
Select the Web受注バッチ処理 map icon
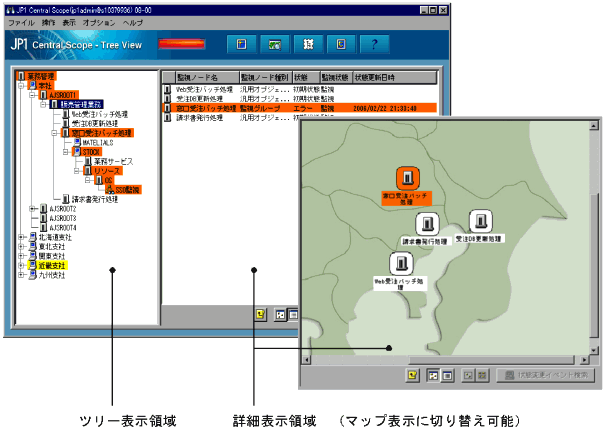coord(401,263)
